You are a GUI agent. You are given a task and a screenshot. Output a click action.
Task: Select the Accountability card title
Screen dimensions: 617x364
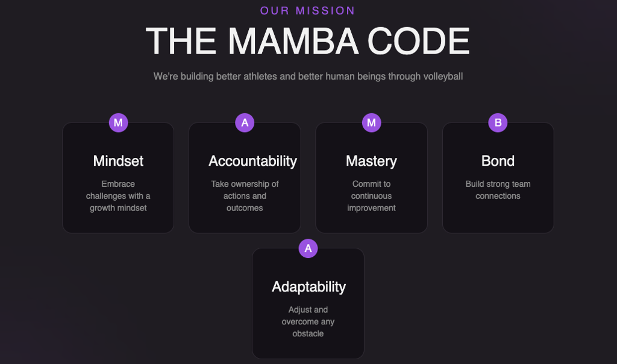(x=252, y=161)
